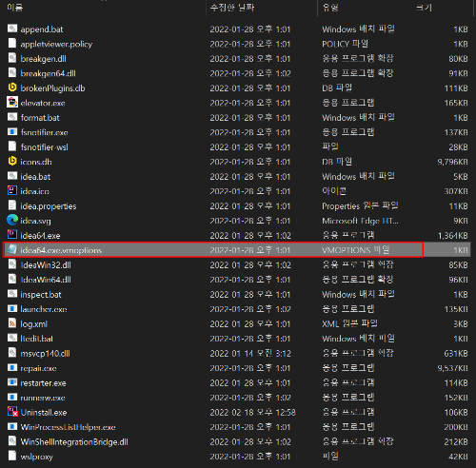This screenshot has height=468, width=476.
Task: Select the file name elevator.exe
Action: point(43,103)
